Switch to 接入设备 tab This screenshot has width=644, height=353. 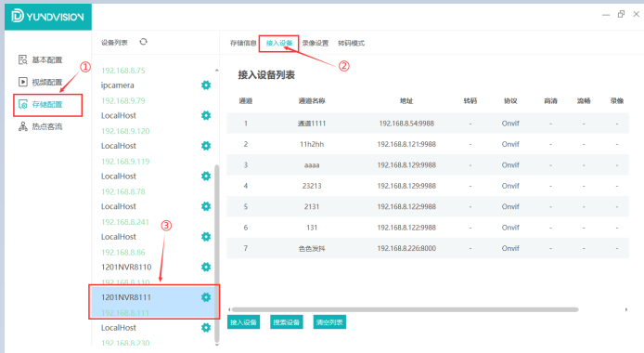[x=279, y=43]
